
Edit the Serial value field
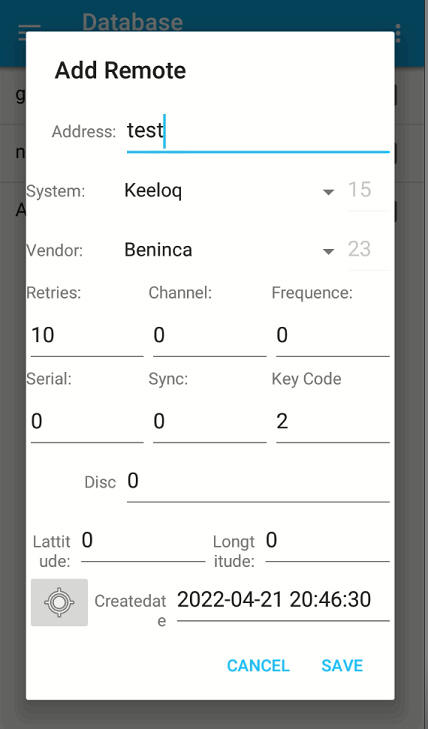coord(87,422)
